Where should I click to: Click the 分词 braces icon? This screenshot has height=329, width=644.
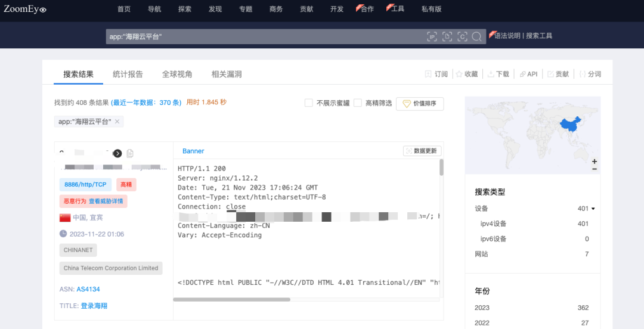[582, 74]
